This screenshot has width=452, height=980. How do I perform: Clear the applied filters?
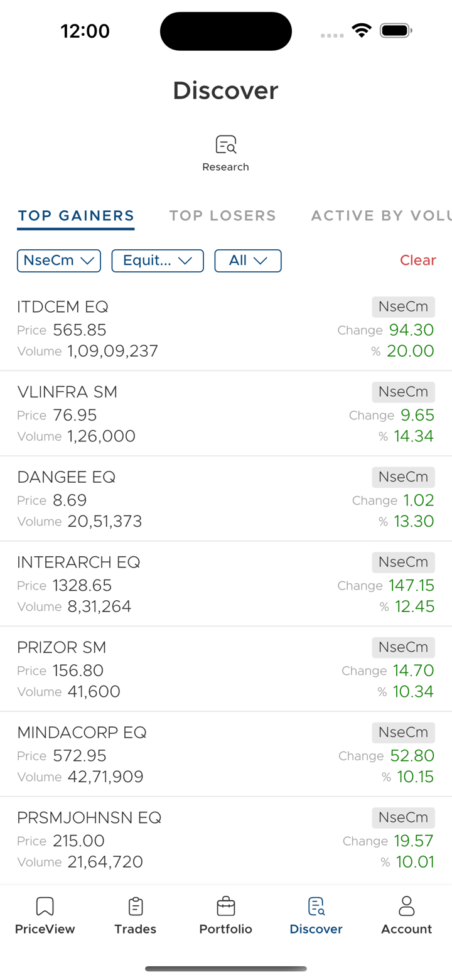417,261
